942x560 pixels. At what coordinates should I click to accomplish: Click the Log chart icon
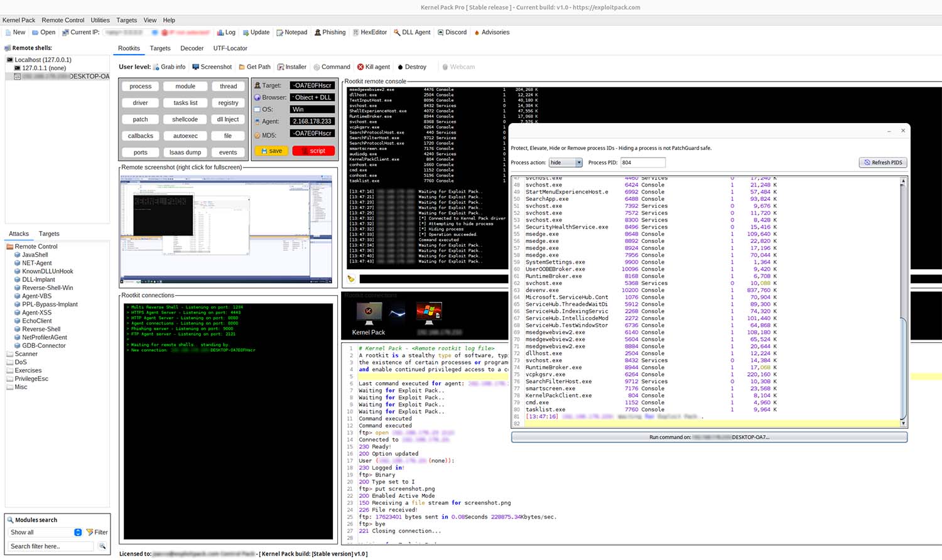(220, 33)
